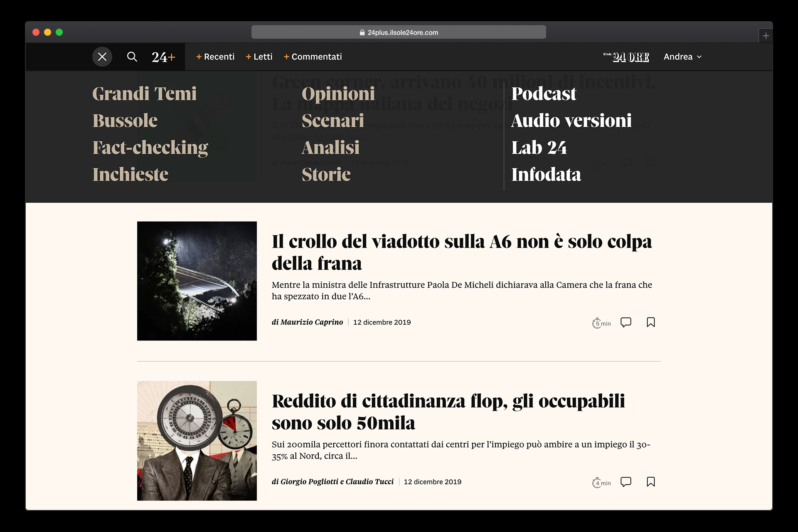Expand the Recenti plus filter

click(x=215, y=57)
